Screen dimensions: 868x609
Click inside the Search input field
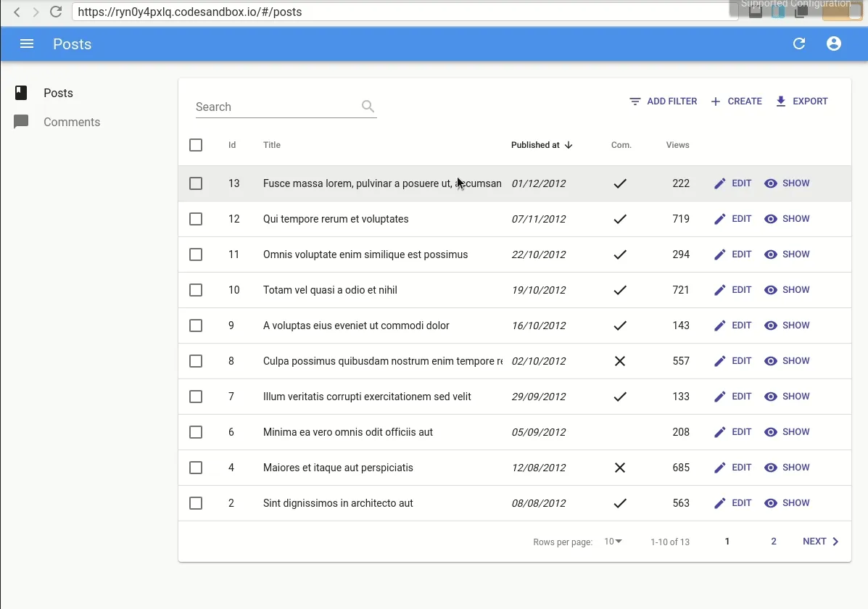click(x=276, y=107)
